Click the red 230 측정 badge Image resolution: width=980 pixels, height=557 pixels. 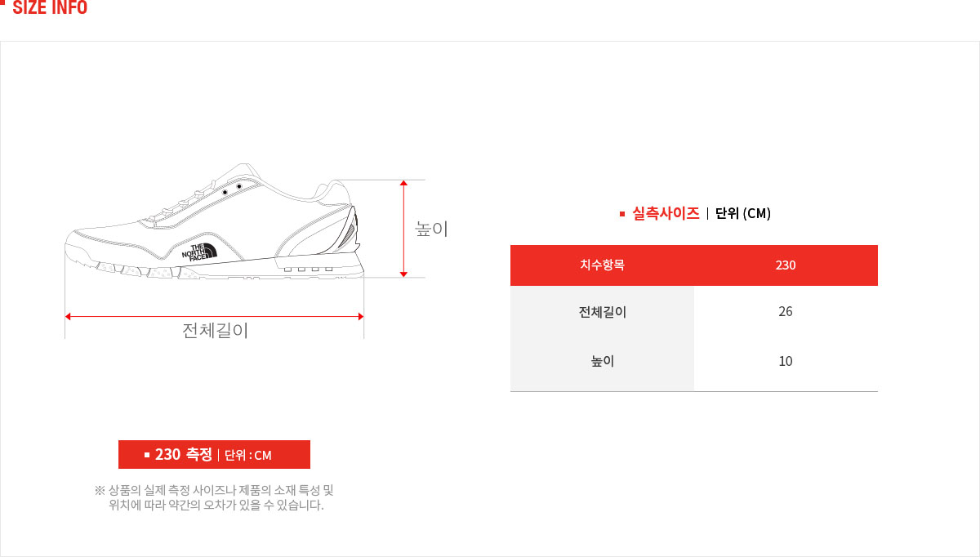pyautogui.click(x=214, y=455)
